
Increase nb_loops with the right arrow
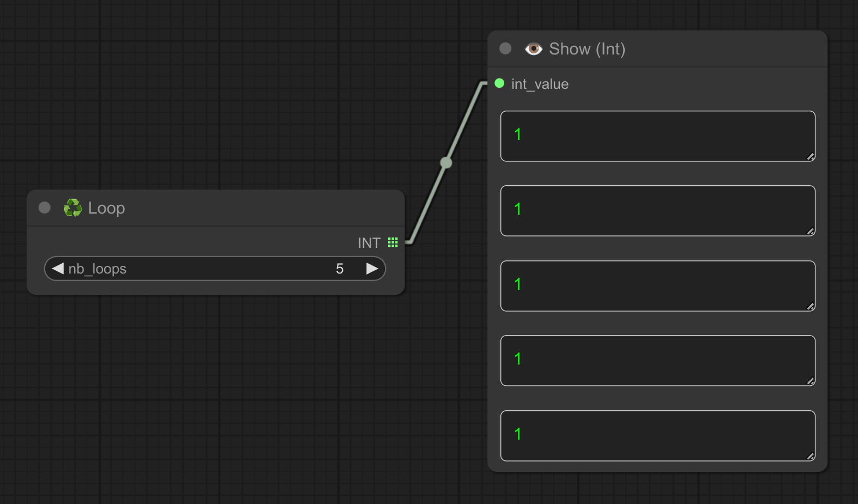(x=372, y=269)
